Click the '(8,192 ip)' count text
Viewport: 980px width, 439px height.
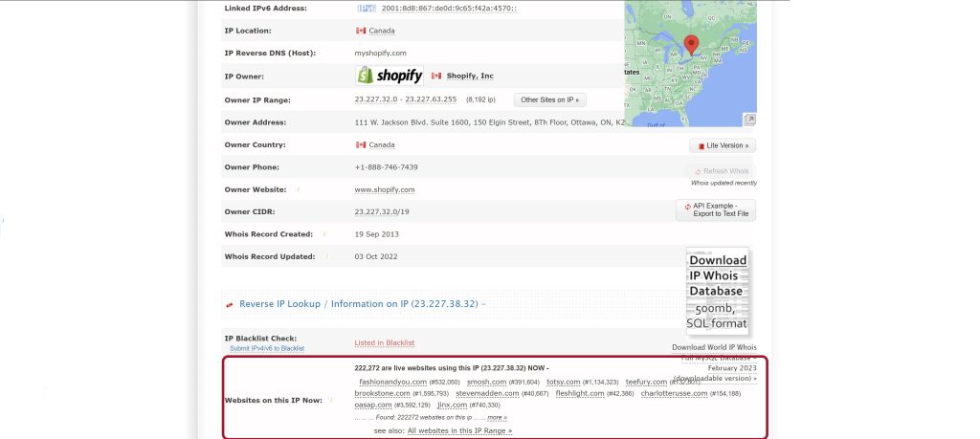[480, 99]
